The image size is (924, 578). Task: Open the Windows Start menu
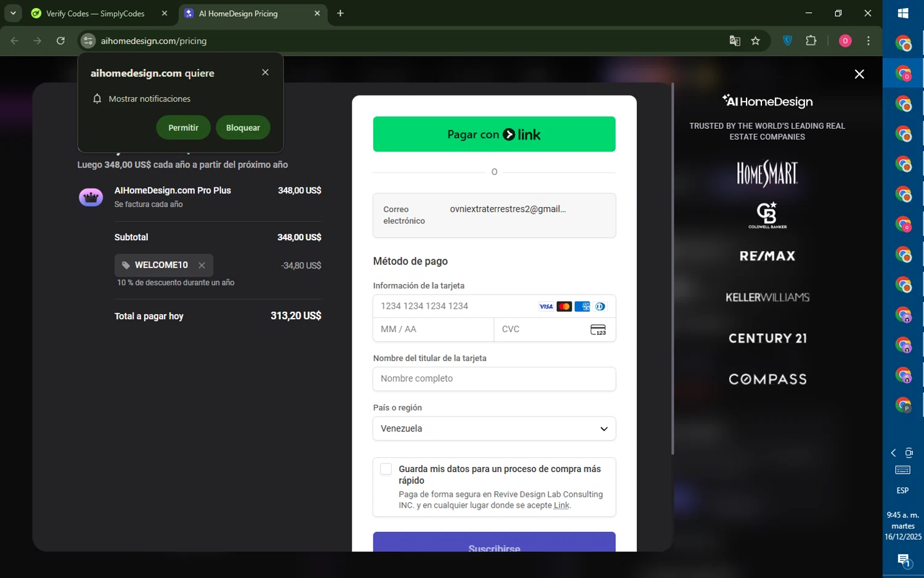click(903, 13)
